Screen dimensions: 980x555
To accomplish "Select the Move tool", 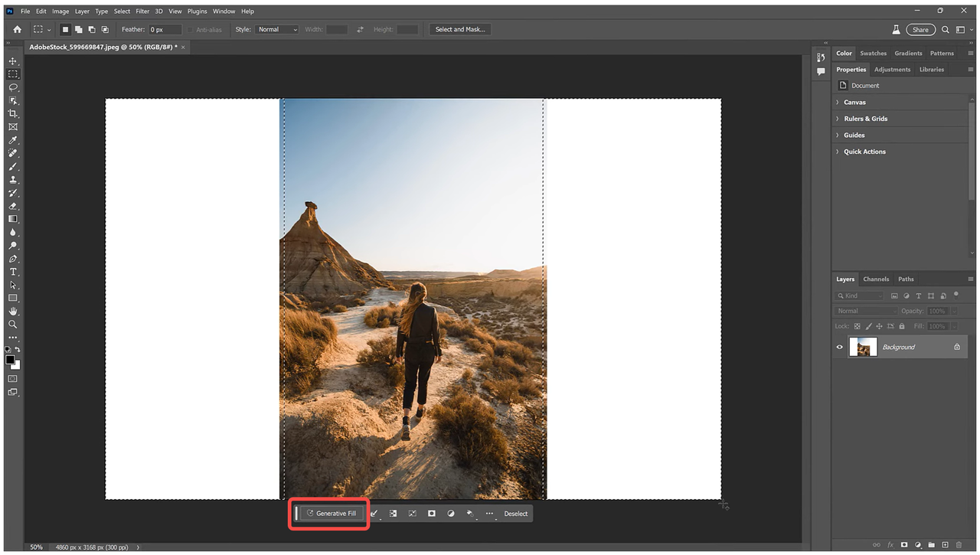I will click(12, 60).
